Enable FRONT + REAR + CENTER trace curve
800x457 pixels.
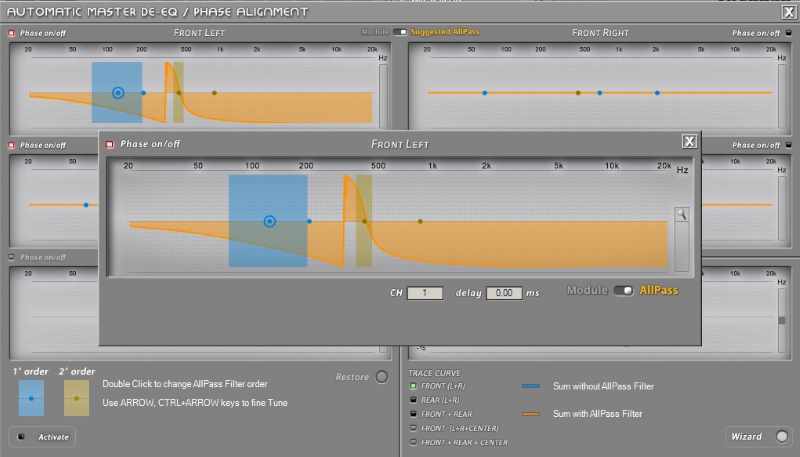413,442
